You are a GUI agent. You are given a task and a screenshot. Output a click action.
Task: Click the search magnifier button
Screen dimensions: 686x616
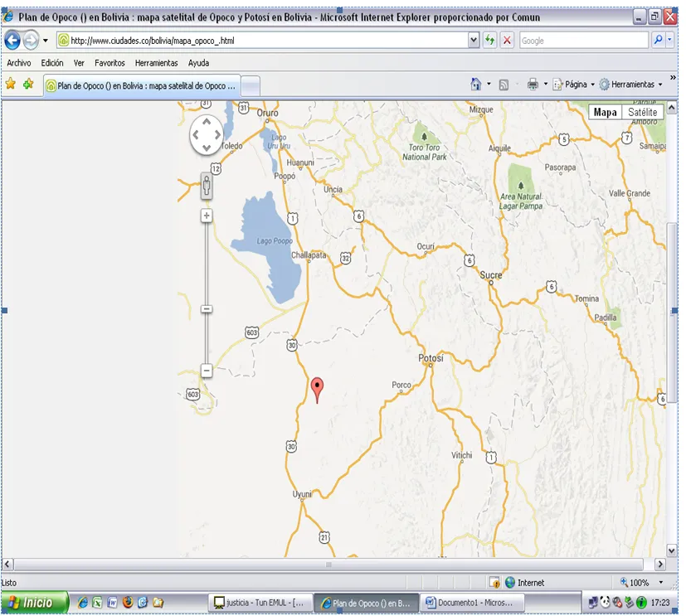coord(658,41)
